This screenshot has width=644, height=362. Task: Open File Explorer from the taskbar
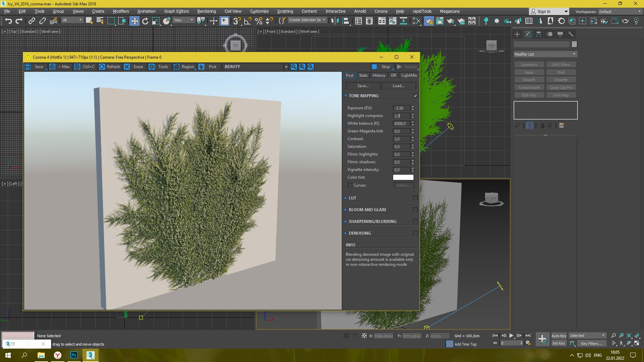[x=41, y=355]
